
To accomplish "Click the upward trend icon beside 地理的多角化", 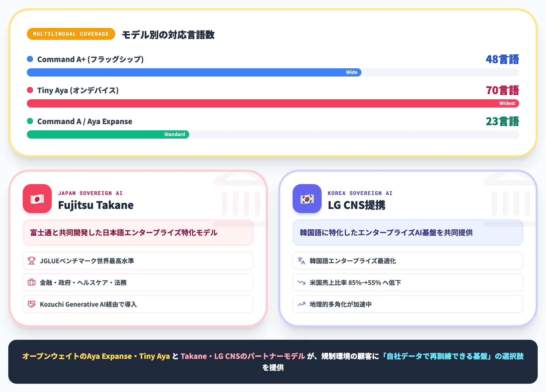I will coord(301,304).
